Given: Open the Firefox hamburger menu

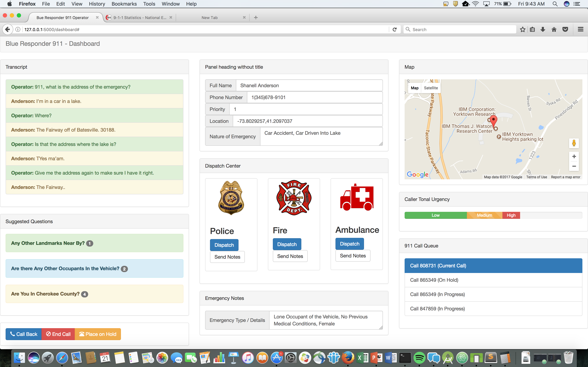Looking at the screenshot, I should pos(580,29).
